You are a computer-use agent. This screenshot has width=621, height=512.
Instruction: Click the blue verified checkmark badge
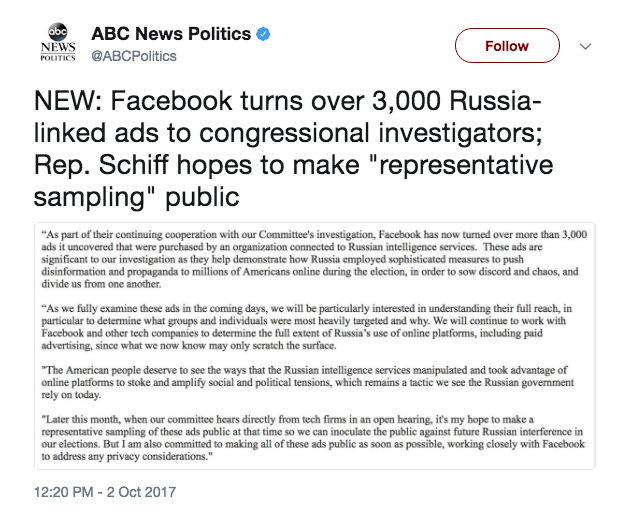[x=262, y=34]
